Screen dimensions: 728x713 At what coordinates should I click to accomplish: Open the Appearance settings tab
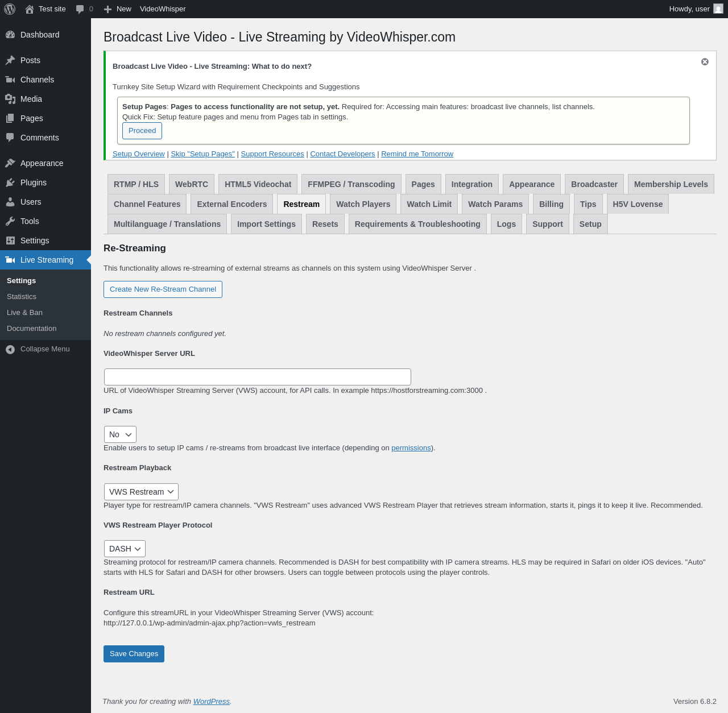(x=532, y=184)
